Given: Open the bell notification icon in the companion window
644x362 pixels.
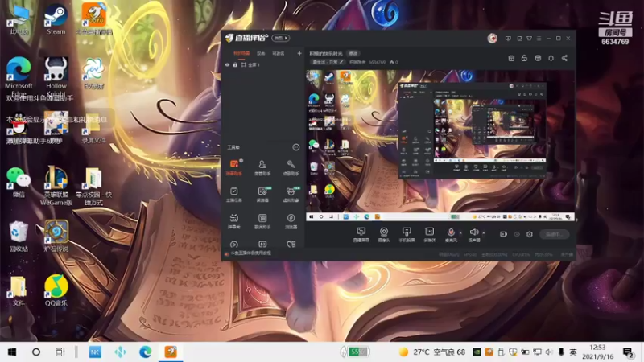Looking at the screenshot, I should 551,58.
